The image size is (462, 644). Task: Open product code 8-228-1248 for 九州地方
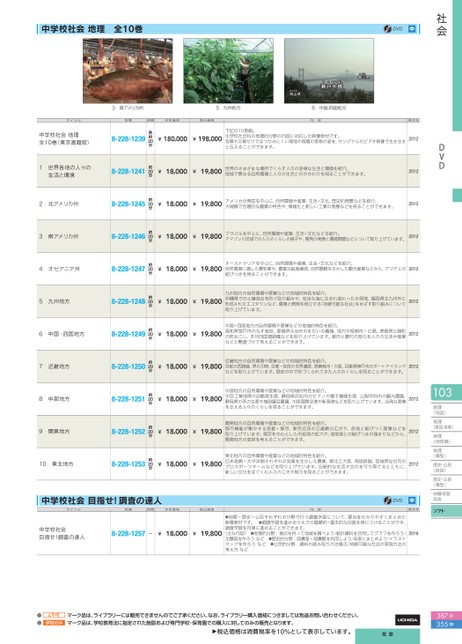point(128,301)
